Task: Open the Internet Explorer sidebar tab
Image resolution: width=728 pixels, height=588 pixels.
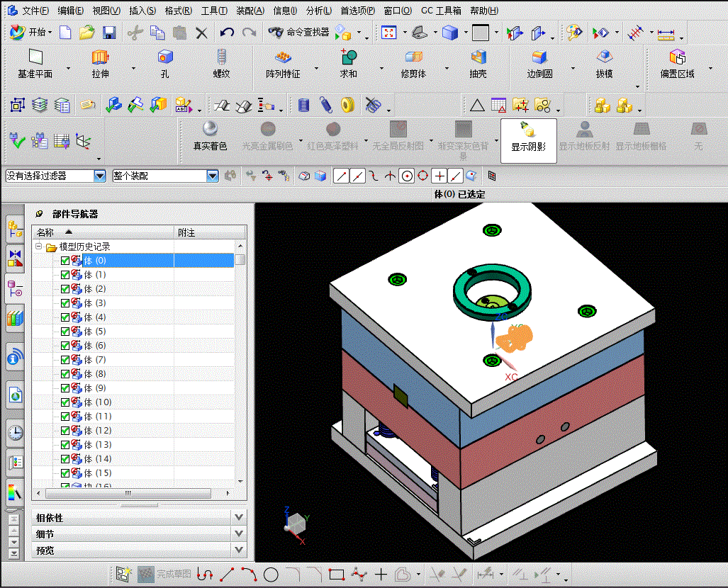Action: point(16,396)
